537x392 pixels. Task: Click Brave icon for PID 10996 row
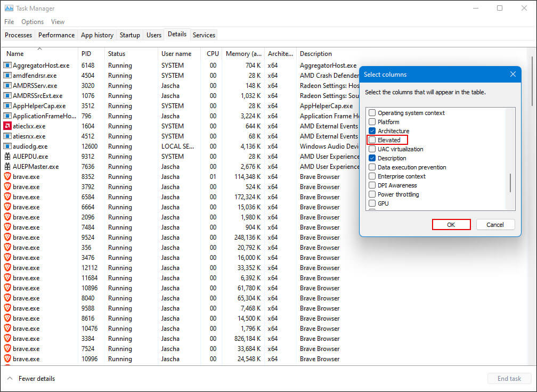click(7, 358)
